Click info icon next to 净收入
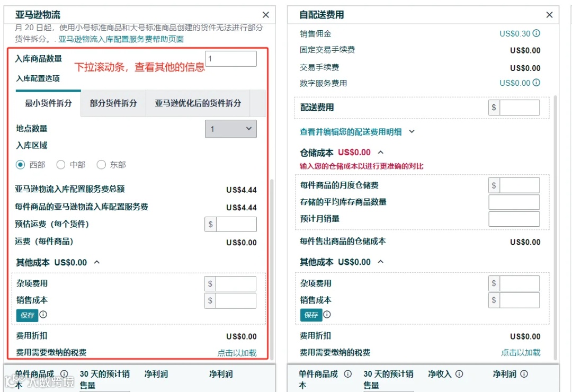Image resolution: width=572 pixels, height=392 pixels. [459, 374]
